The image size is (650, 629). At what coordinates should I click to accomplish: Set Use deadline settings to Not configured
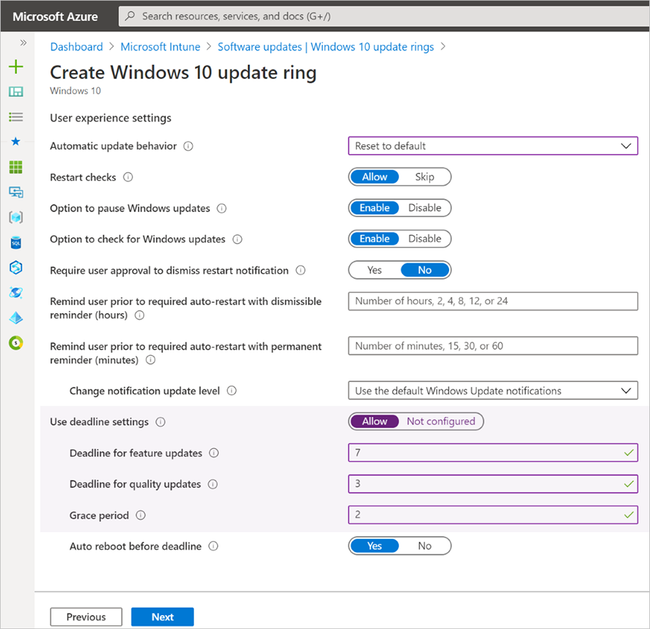[441, 421]
